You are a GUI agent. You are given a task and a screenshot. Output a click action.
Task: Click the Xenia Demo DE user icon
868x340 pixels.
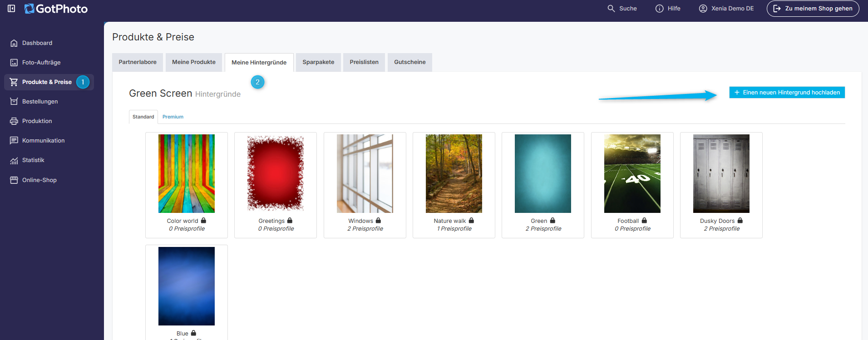tap(703, 8)
